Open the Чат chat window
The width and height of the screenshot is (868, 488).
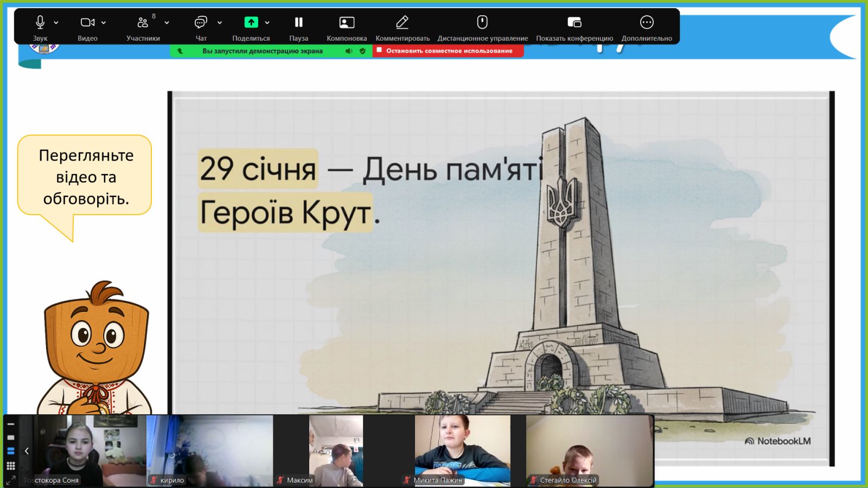point(201,23)
